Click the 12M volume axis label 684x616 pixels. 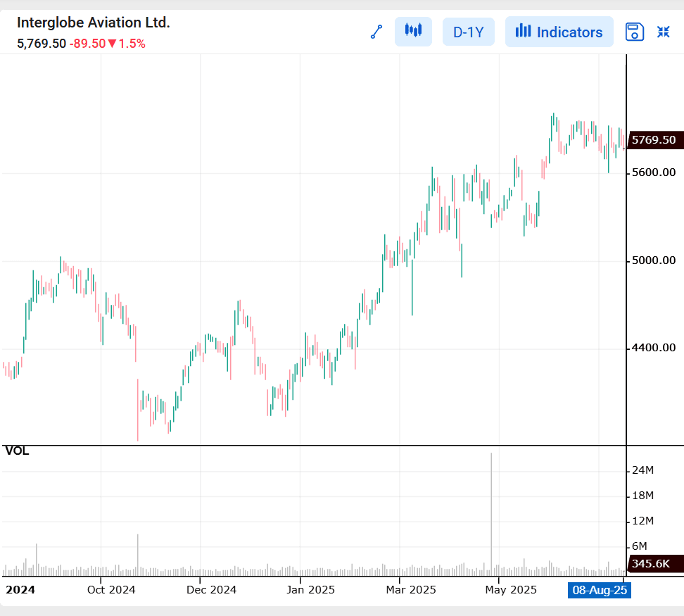pos(642,521)
